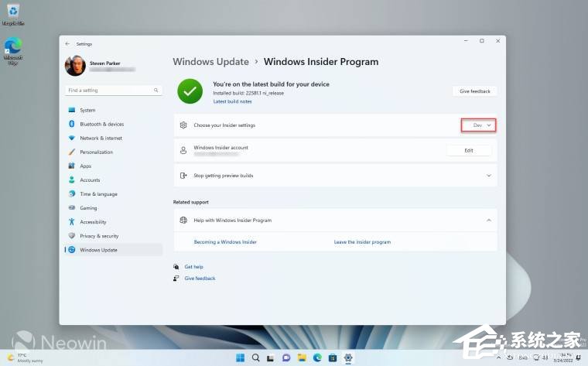
Task: Open the weather widget on the taskbar
Action: (x=26, y=357)
